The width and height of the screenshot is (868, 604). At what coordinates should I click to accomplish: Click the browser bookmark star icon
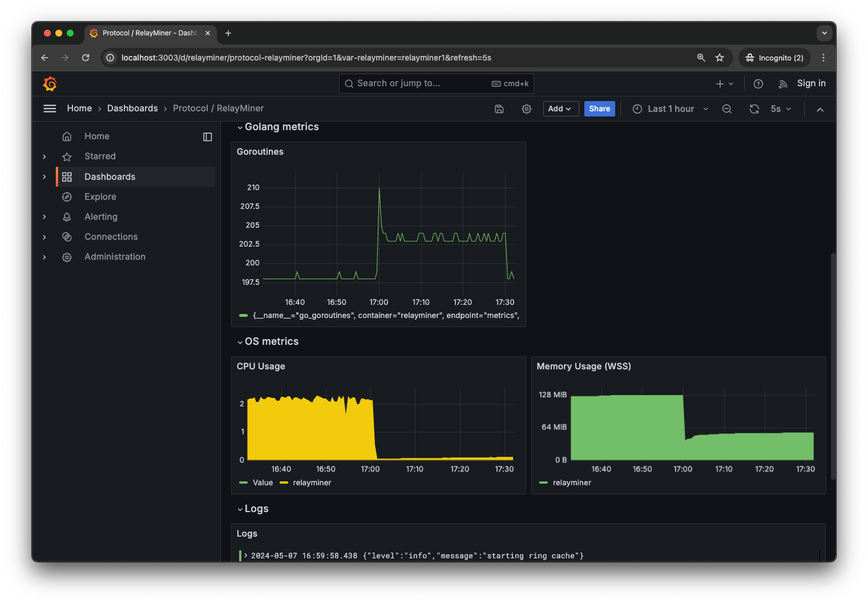tap(720, 58)
